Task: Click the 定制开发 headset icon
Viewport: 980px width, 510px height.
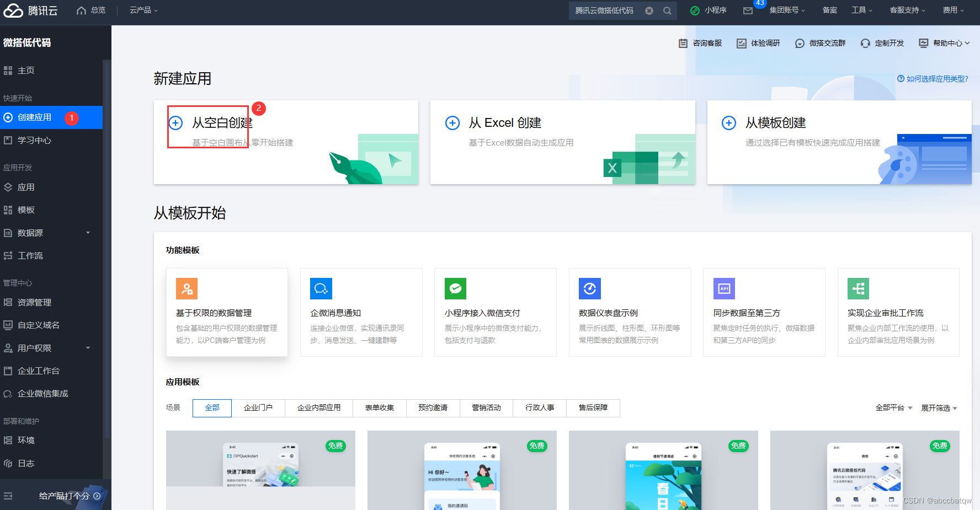Action: pos(865,43)
